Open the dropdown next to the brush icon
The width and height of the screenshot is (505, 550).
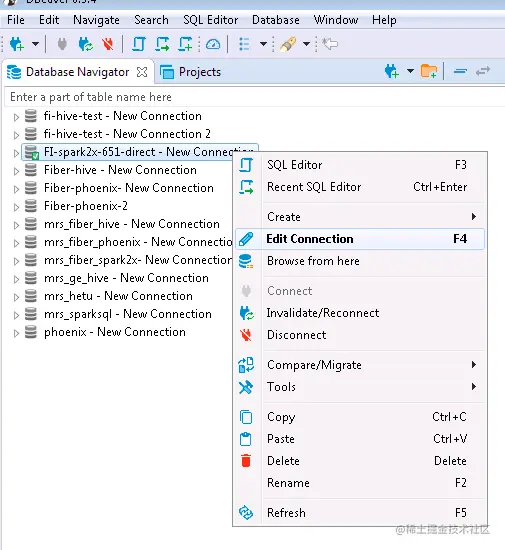point(307,44)
